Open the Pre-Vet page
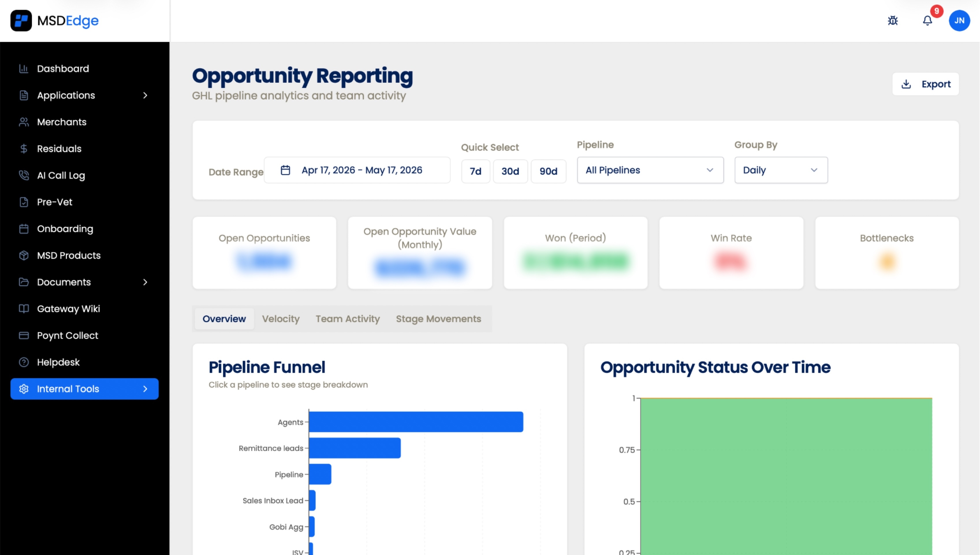The width and height of the screenshot is (980, 555). click(x=84, y=202)
